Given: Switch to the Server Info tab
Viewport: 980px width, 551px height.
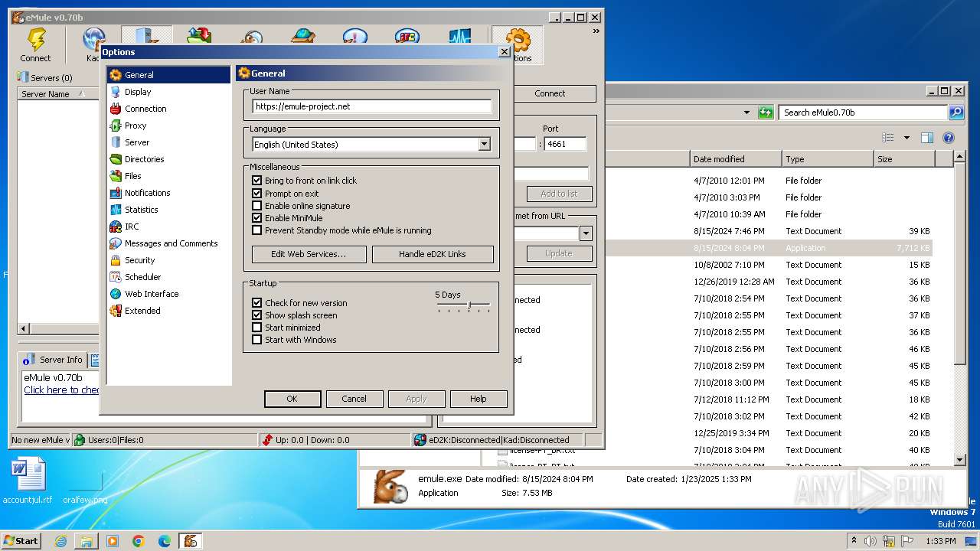Looking at the screenshot, I should coord(54,360).
